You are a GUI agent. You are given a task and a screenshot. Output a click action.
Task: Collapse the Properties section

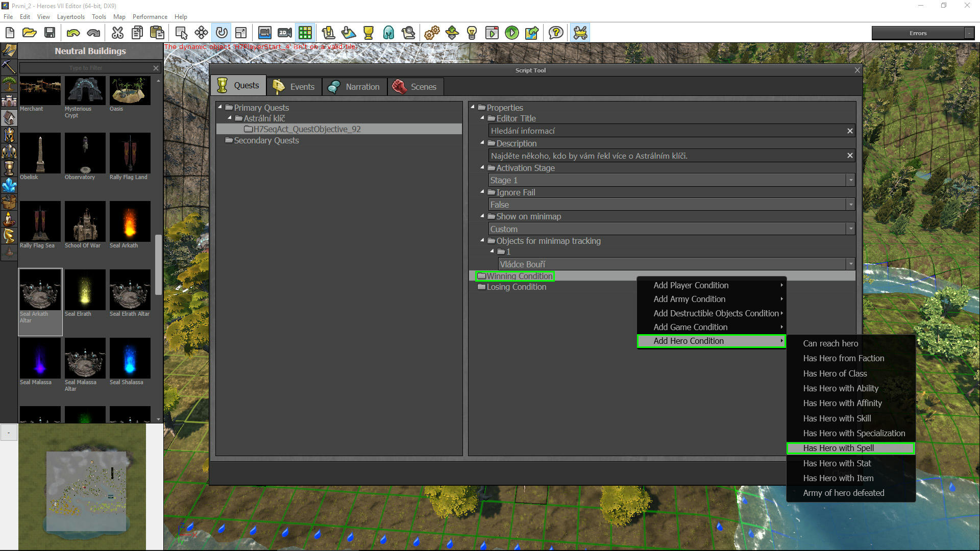[x=473, y=107]
